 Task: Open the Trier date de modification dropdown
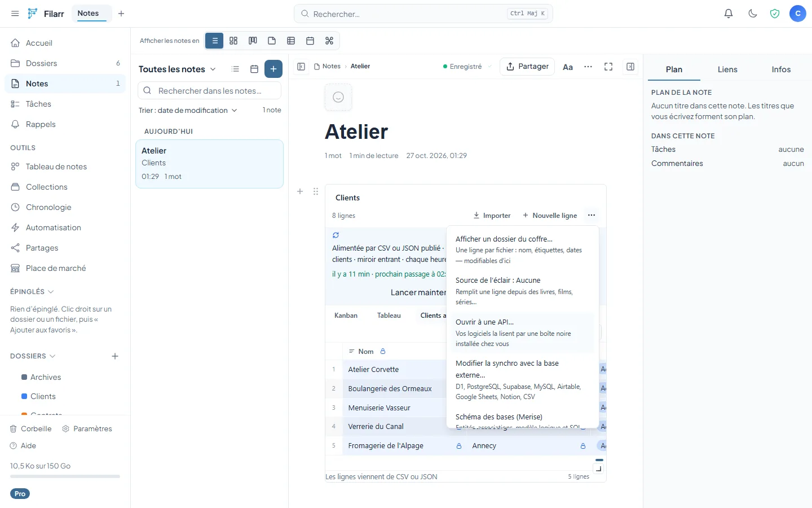click(188, 110)
